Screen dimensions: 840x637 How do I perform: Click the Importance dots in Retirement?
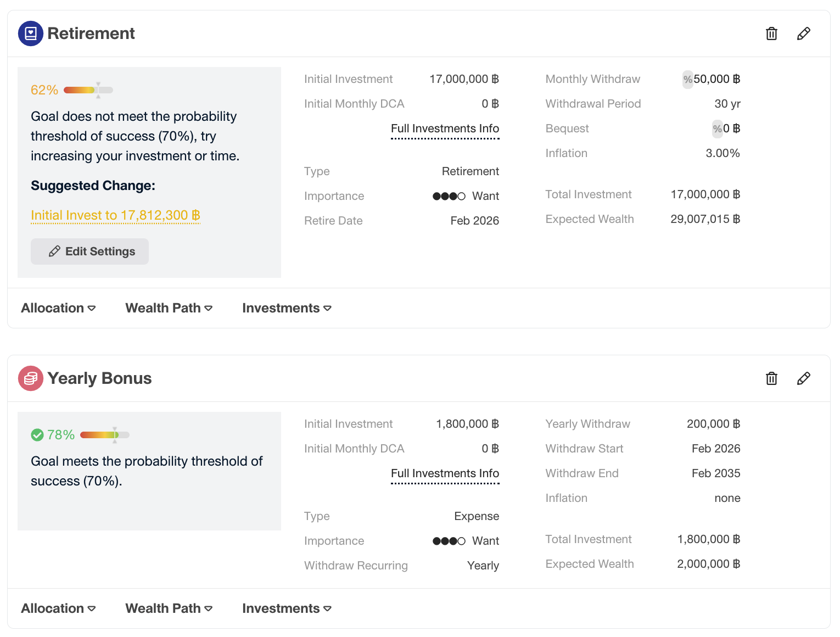[x=449, y=196]
